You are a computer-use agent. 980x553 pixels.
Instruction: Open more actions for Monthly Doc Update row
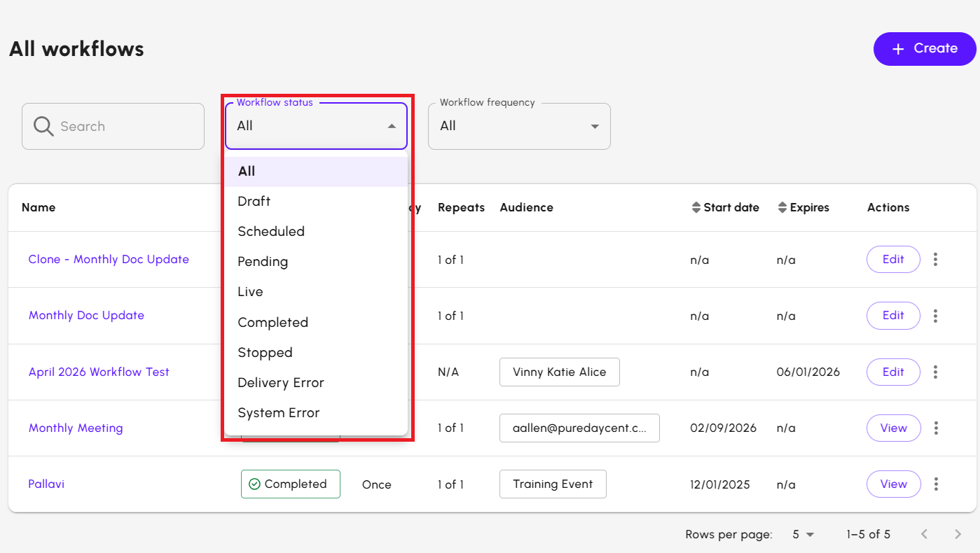936,316
